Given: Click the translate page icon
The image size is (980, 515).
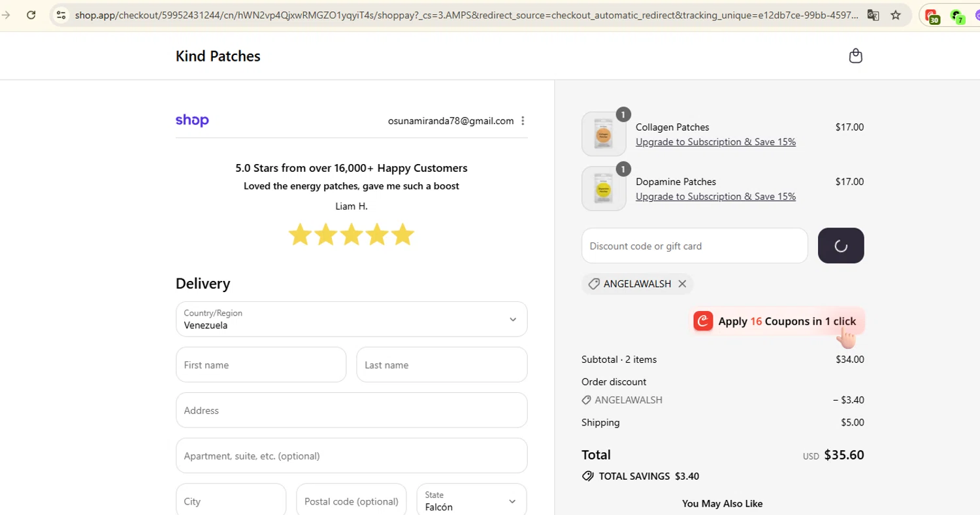Looking at the screenshot, I should pos(873,15).
